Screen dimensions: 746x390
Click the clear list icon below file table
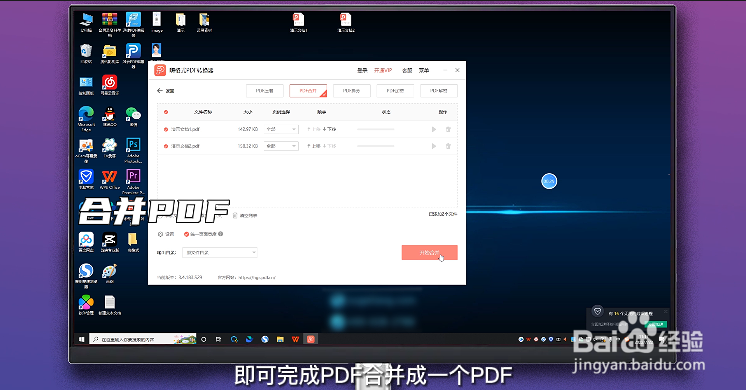[x=235, y=215]
